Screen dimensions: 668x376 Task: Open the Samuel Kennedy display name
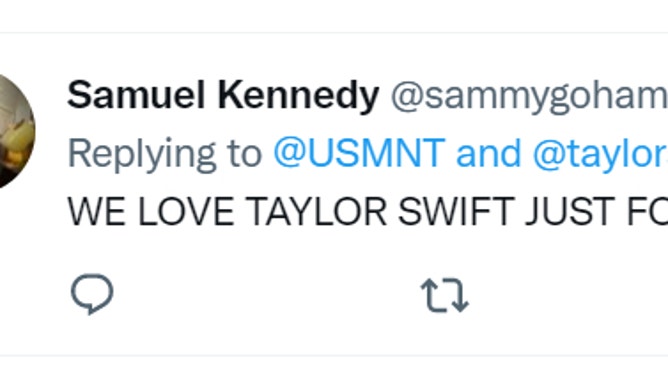[x=223, y=95]
